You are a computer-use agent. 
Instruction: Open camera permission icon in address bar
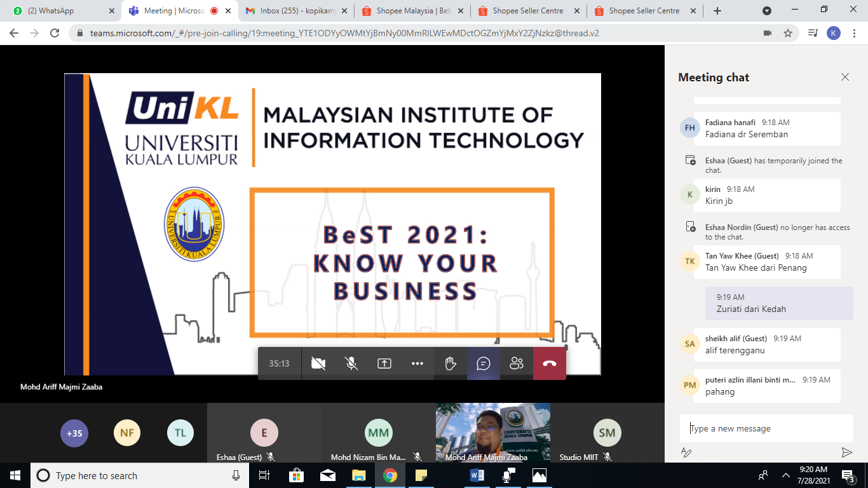768,33
